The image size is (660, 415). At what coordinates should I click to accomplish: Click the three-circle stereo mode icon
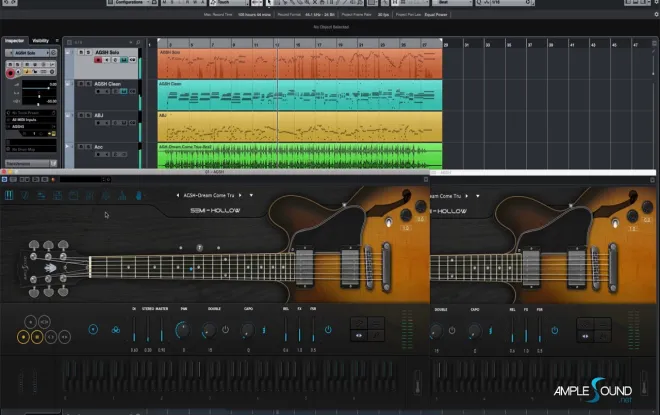[116, 330]
